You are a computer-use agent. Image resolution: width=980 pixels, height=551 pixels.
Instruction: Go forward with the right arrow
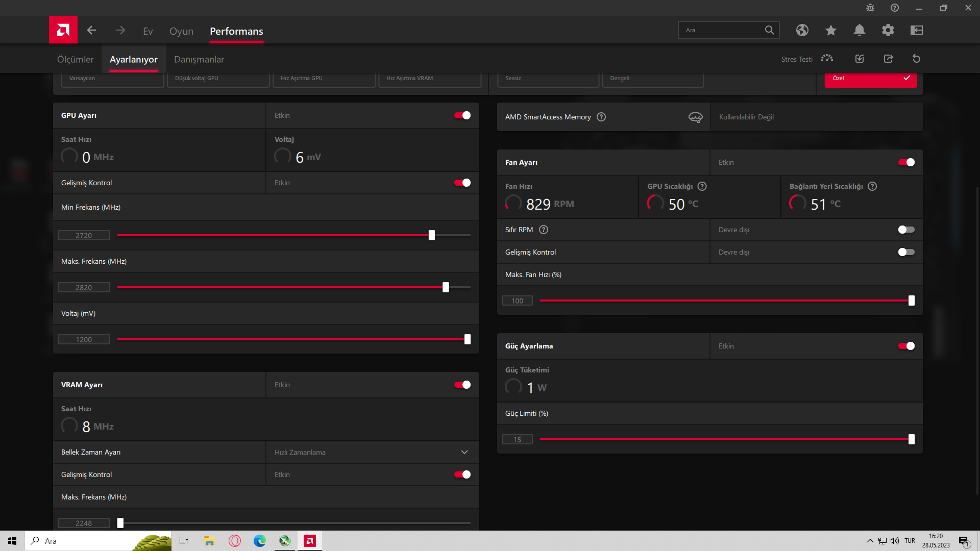(x=120, y=31)
